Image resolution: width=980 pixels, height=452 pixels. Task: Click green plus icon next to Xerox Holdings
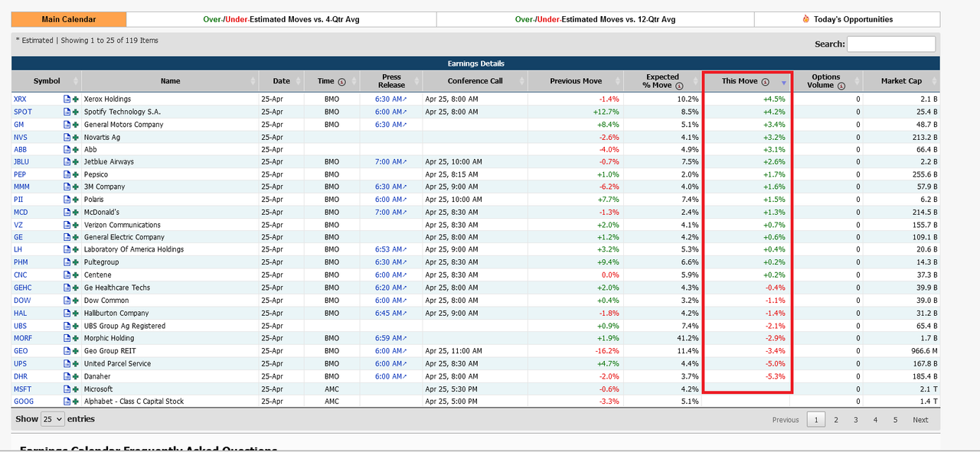tap(76, 99)
